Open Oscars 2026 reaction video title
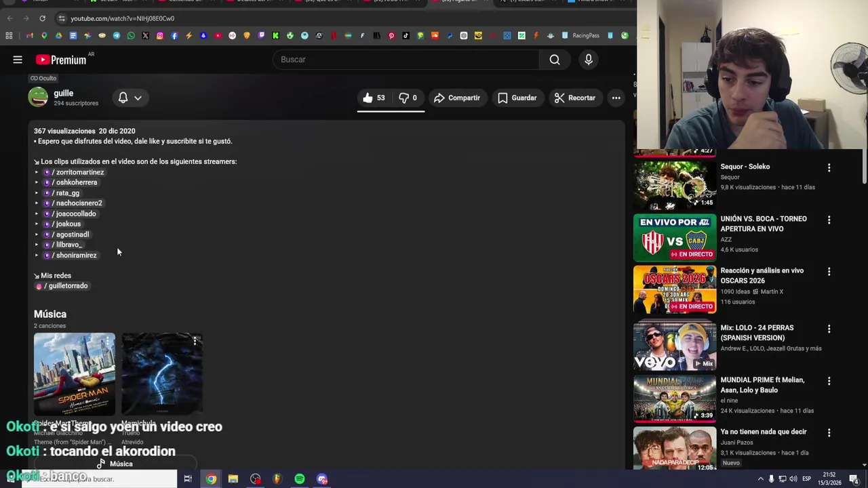Screen dimensions: 868x488 point(762,275)
